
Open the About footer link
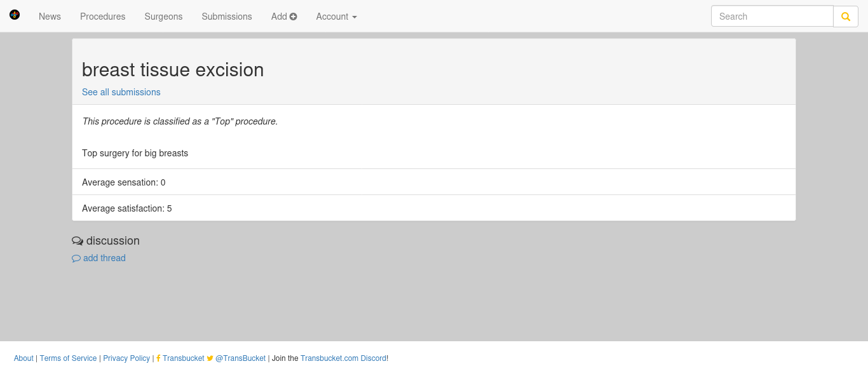click(24, 358)
